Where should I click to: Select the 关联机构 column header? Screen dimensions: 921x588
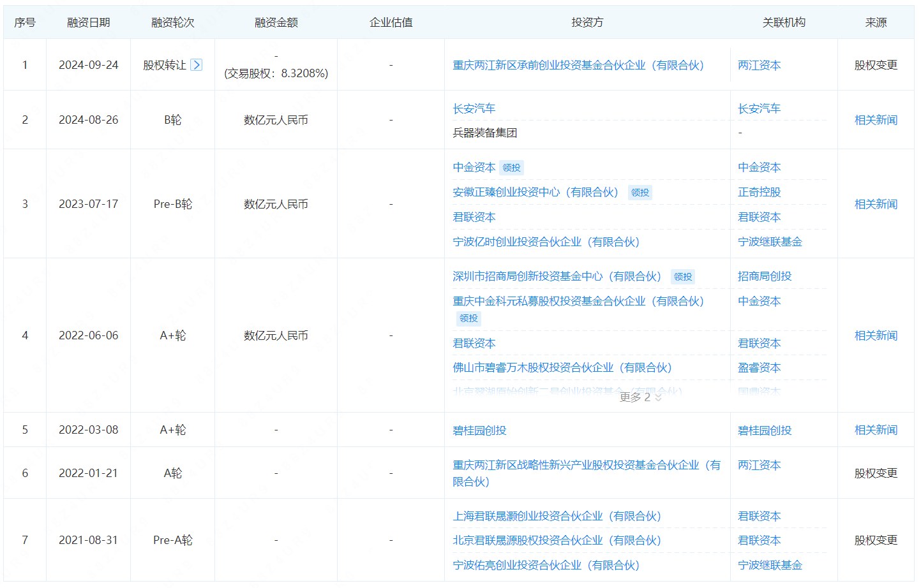[x=784, y=22]
